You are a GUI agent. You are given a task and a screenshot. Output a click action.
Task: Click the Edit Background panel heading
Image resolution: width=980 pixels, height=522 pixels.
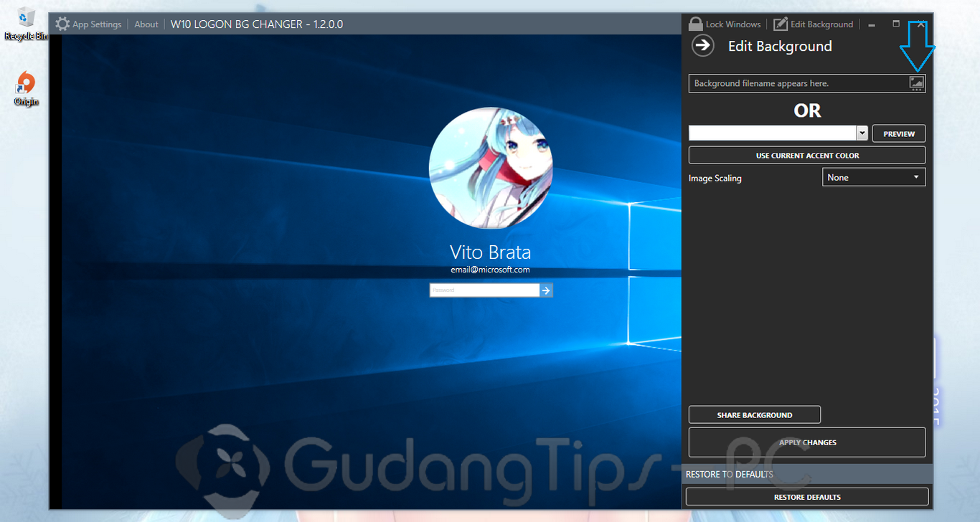tap(780, 46)
